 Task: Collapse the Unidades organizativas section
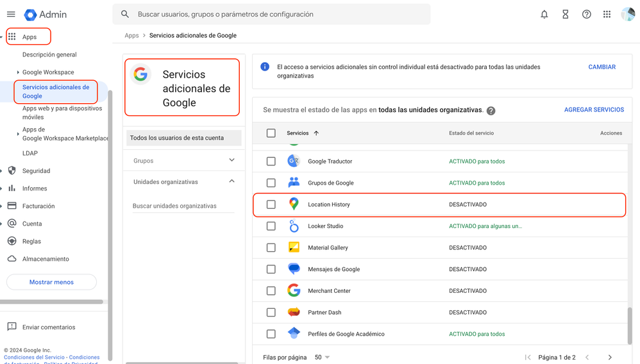click(232, 181)
